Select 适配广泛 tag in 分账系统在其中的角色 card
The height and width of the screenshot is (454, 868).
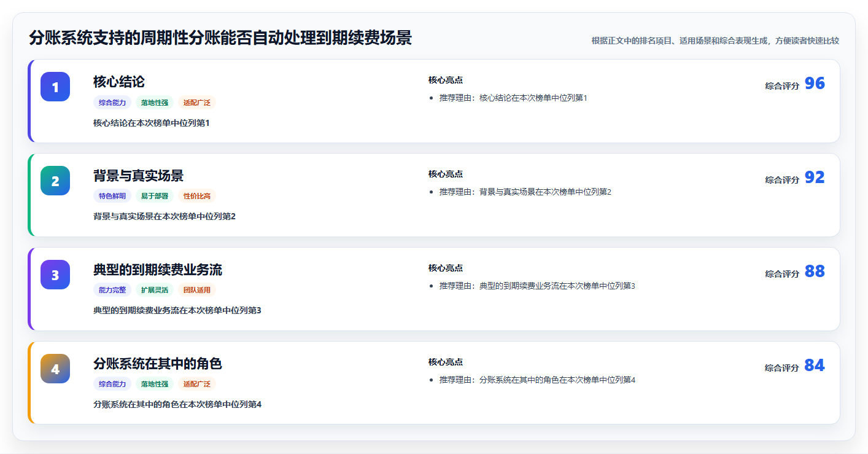(x=197, y=385)
